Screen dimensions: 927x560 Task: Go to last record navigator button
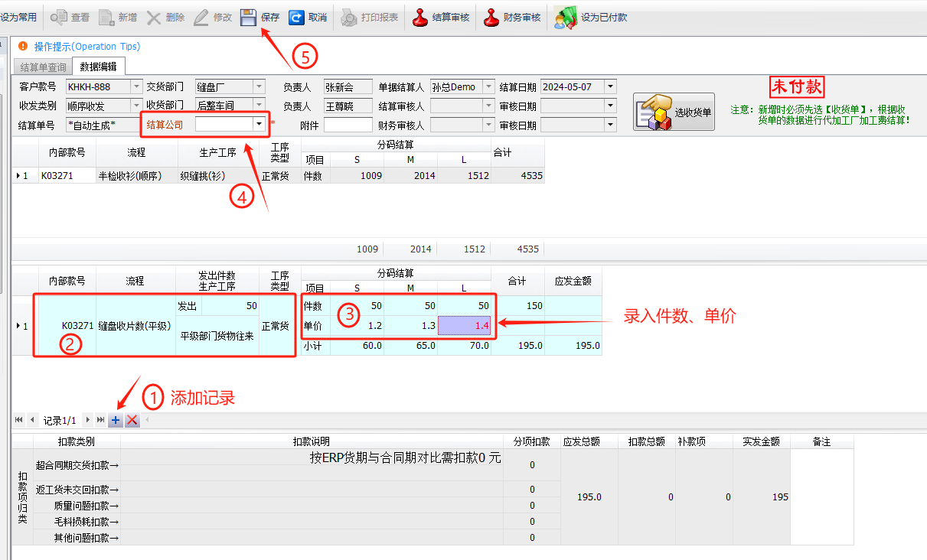click(x=100, y=420)
